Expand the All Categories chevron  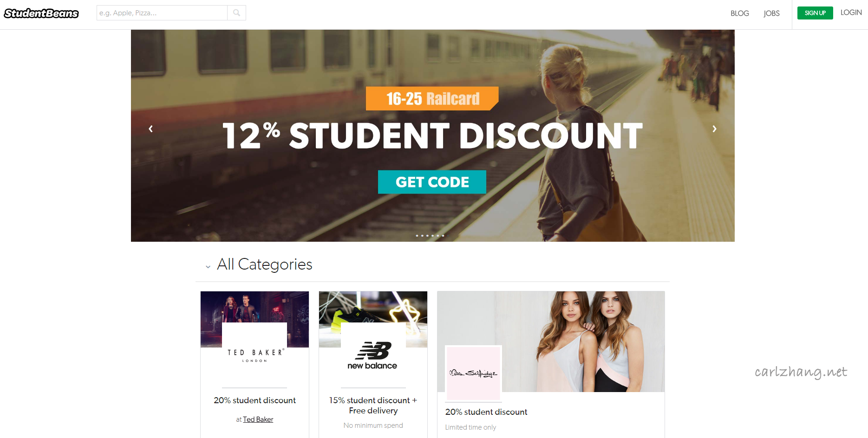208,267
